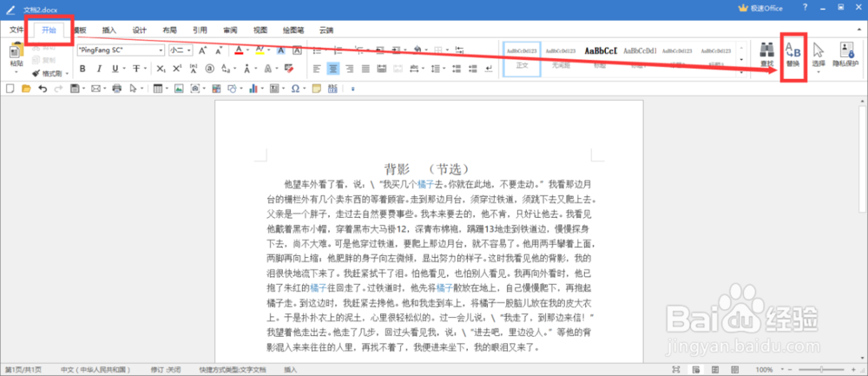Adjust the zoom slider in the status bar
The width and height of the screenshot is (868, 376).
(821, 369)
